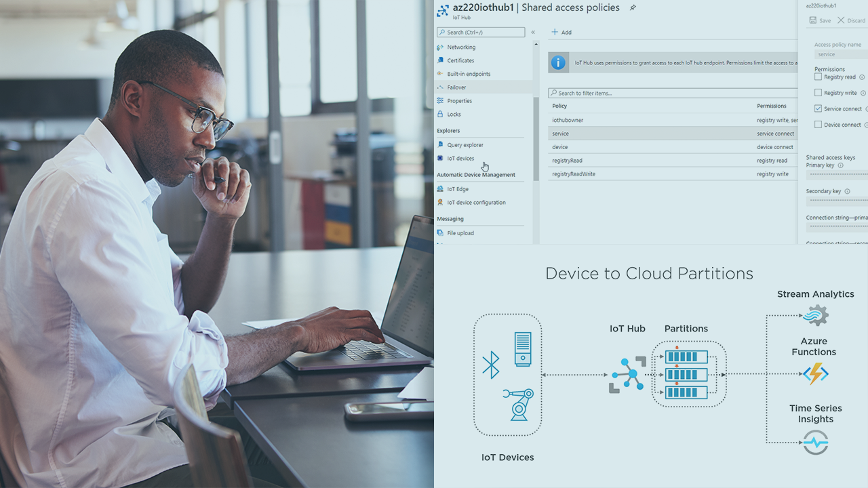Click the Networking icon in sidebar

(x=441, y=47)
